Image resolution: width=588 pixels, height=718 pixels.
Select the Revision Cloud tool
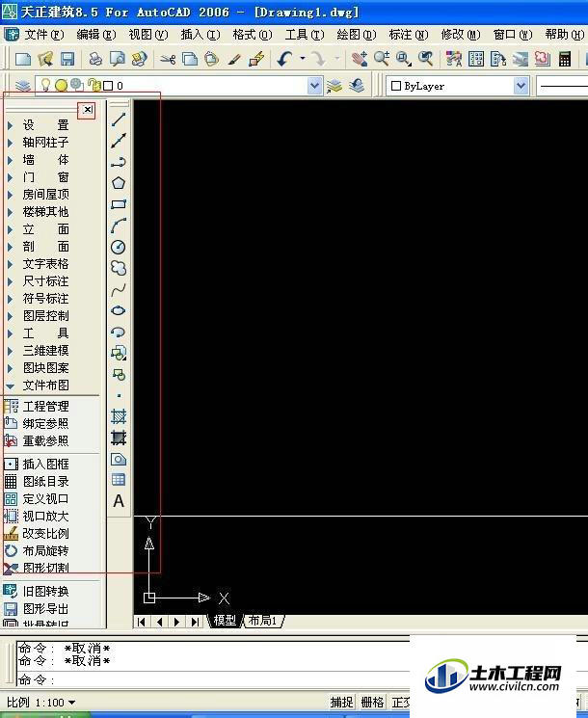click(119, 268)
